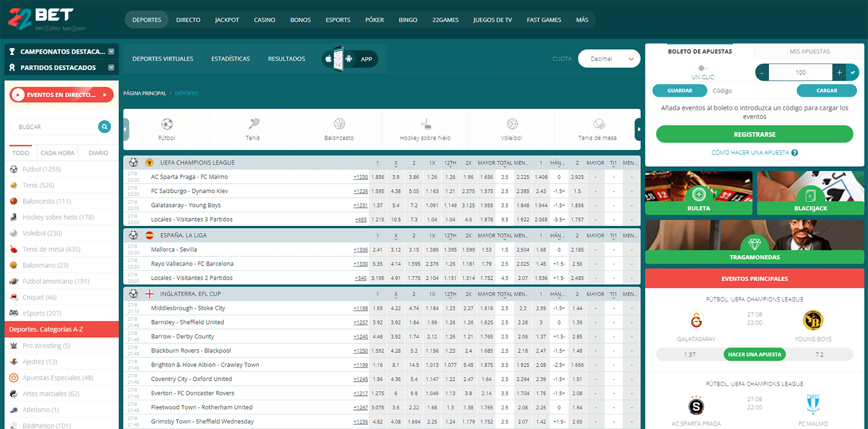This screenshot has width=868, height=429.
Task: Click the Artes marciales sidebar icon
Action: [x=14, y=394]
